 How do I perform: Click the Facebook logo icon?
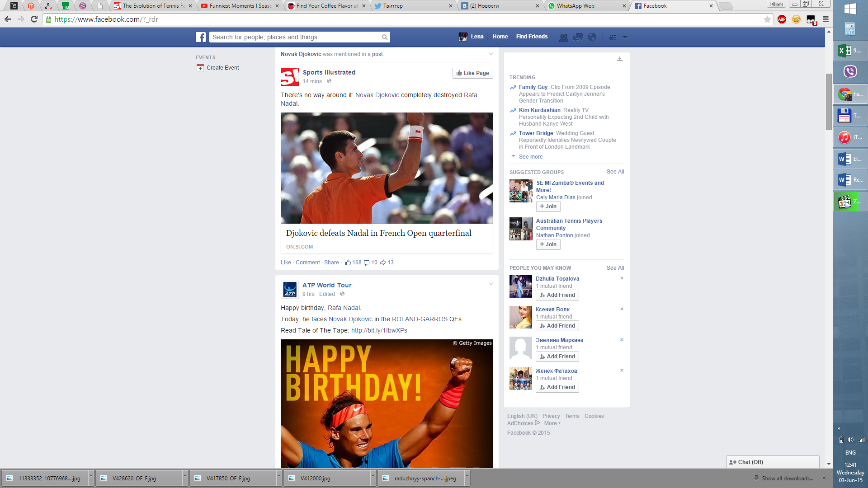[x=201, y=37]
